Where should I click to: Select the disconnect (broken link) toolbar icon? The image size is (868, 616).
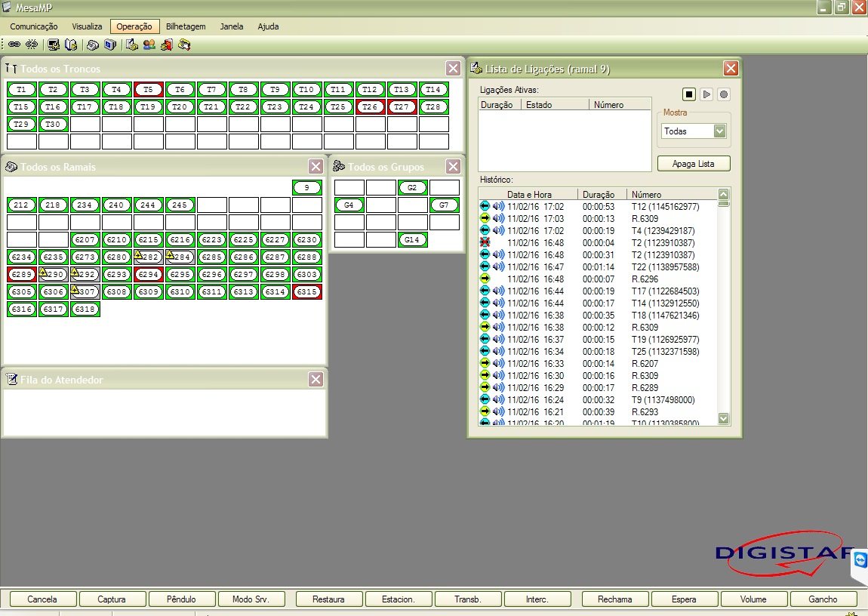32,44
